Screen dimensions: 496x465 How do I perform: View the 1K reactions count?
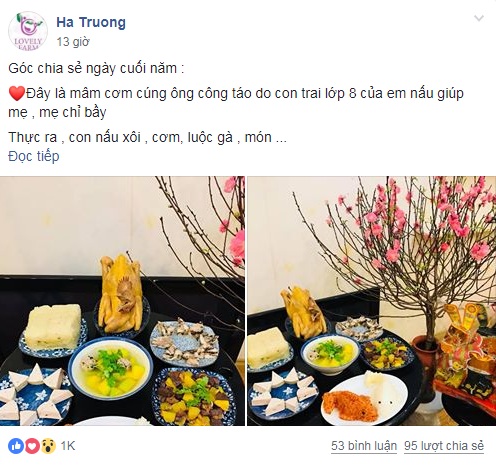[x=68, y=446]
